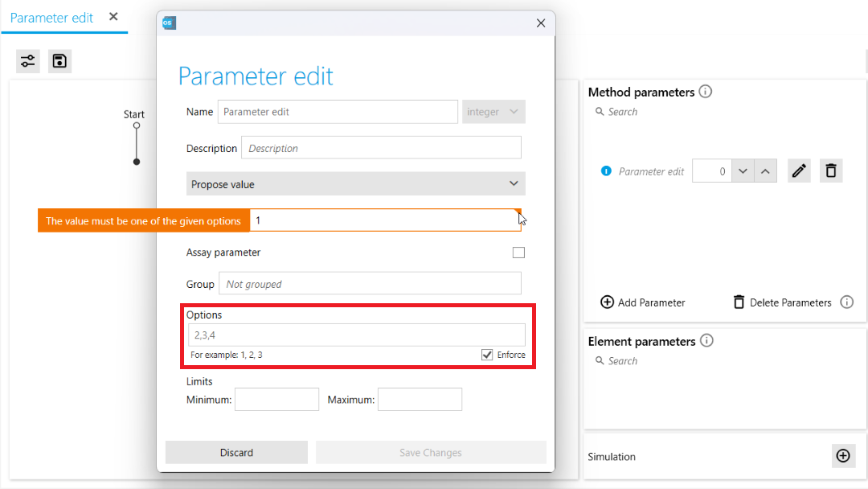Viewport: 868px width, 489px height.
Task: Decrease parameter value with down chevron
Action: click(743, 171)
